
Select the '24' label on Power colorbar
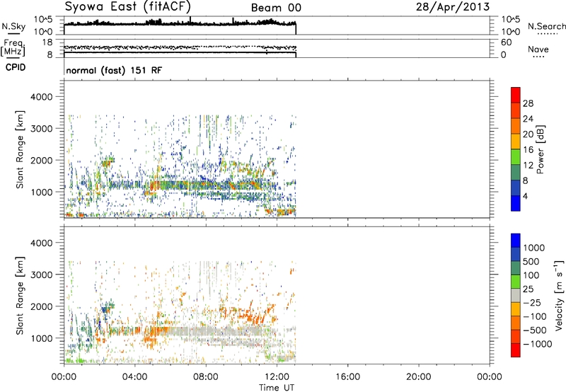[x=528, y=119]
